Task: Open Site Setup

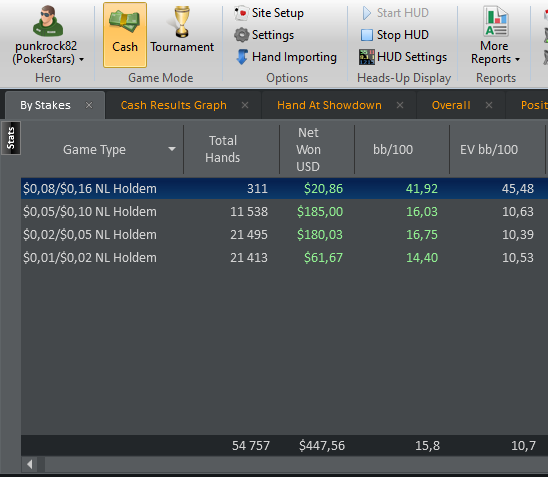Action: click(x=269, y=13)
